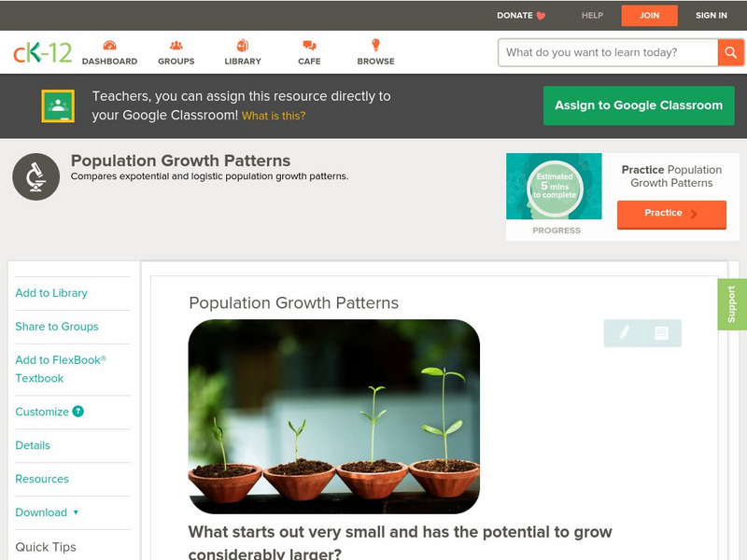Image resolution: width=747 pixels, height=560 pixels.
Task: Open the 'What is this?' link
Action: [274, 116]
